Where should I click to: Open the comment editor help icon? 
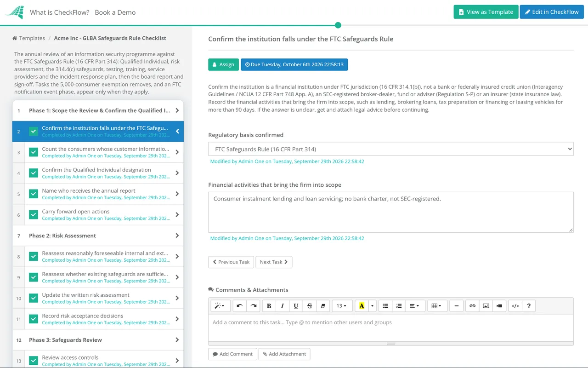[529, 306]
